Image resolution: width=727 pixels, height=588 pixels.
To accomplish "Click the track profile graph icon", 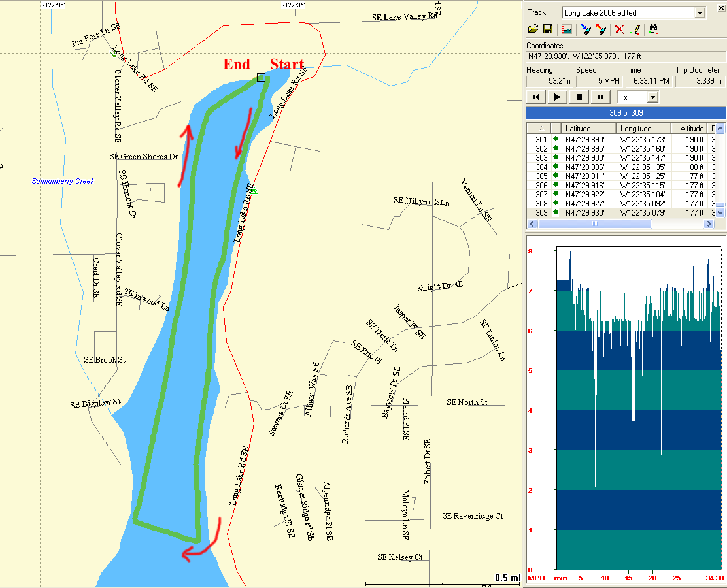I will (566, 29).
